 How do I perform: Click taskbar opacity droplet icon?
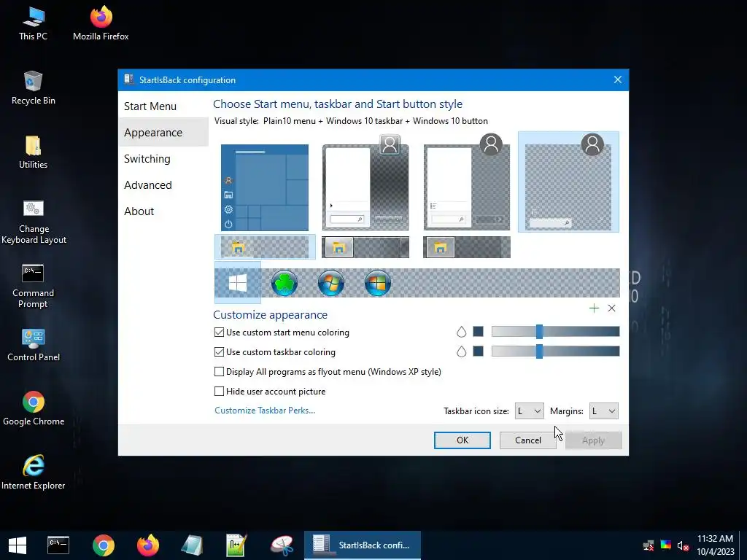click(x=461, y=351)
